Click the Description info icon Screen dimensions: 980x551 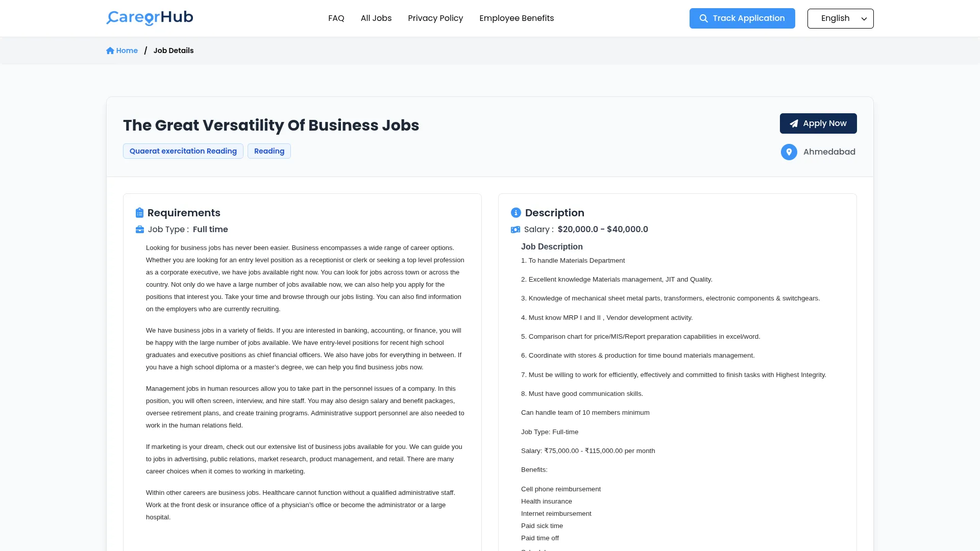(x=516, y=213)
